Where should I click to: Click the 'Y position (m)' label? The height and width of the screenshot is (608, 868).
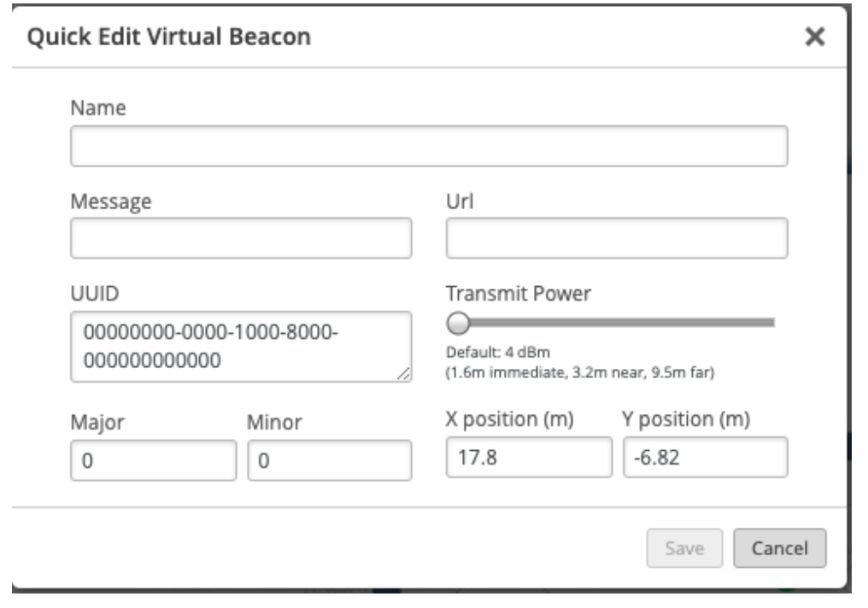(686, 419)
